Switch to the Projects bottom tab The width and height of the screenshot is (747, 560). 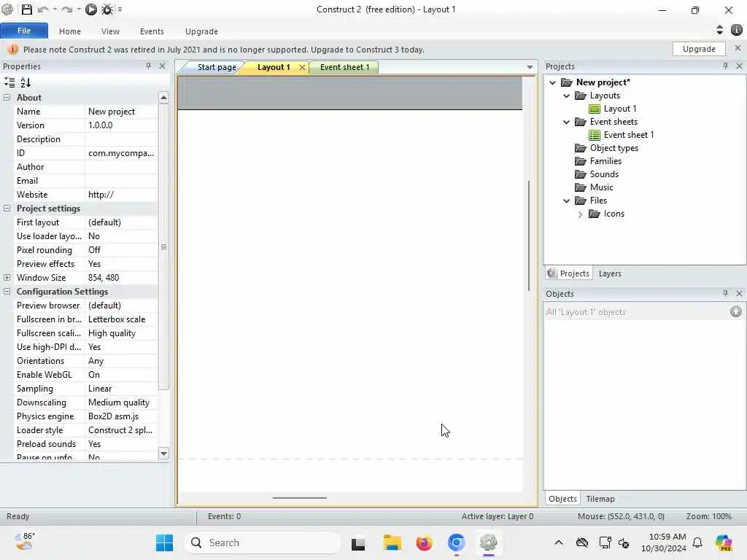pyautogui.click(x=569, y=273)
